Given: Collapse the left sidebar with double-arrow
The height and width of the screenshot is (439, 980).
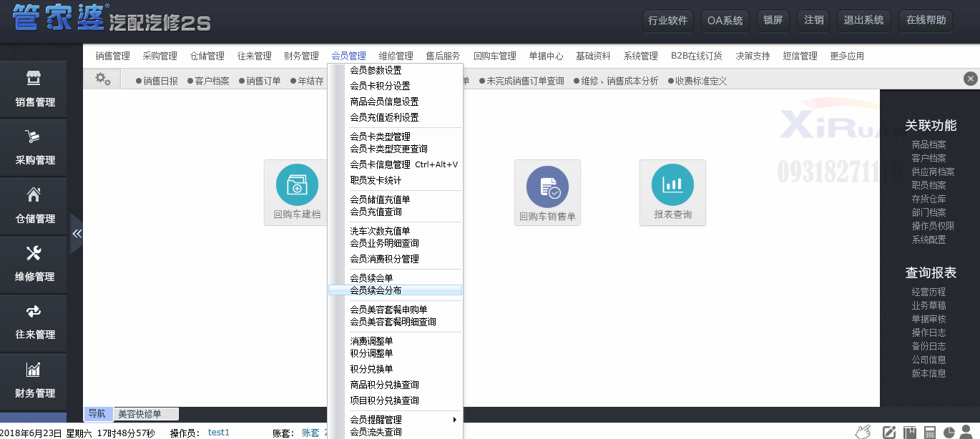Looking at the screenshot, I should [77, 234].
